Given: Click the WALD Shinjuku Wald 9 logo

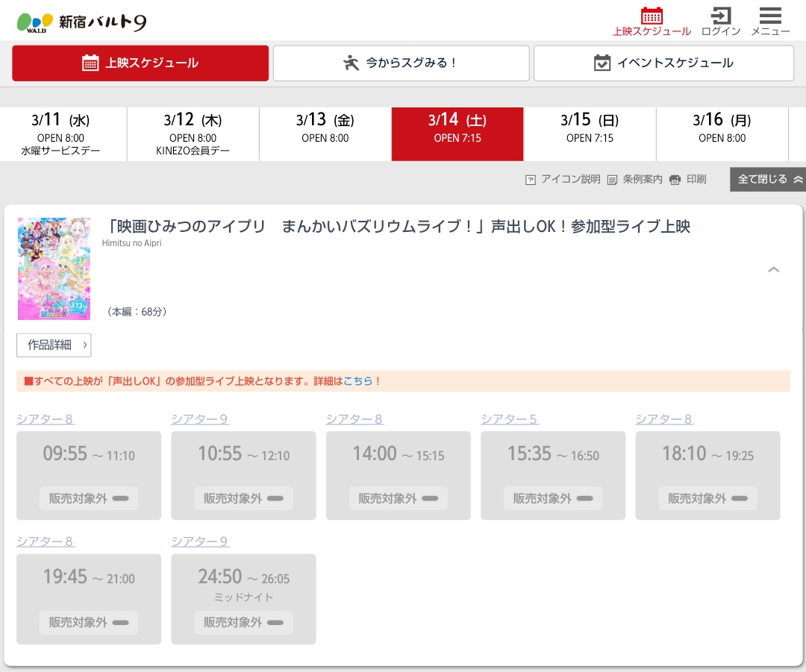Looking at the screenshot, I should [x=82, y=22].
